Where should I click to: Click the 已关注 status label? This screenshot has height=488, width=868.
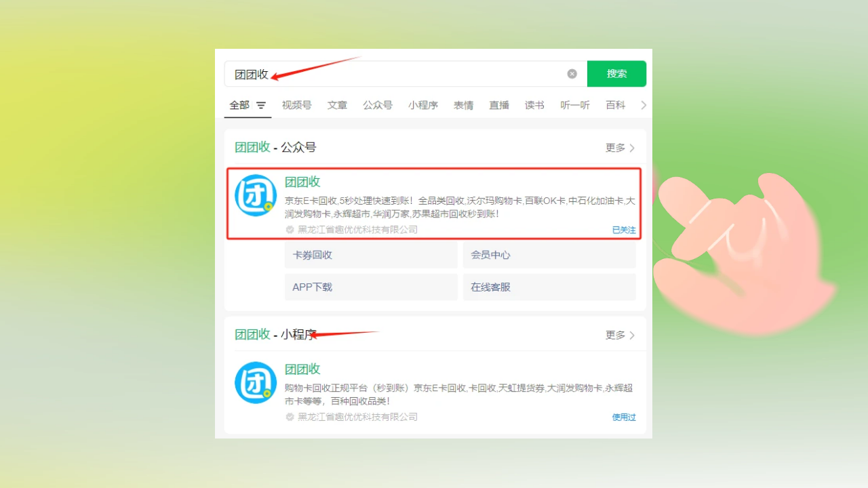coord(624,230)
